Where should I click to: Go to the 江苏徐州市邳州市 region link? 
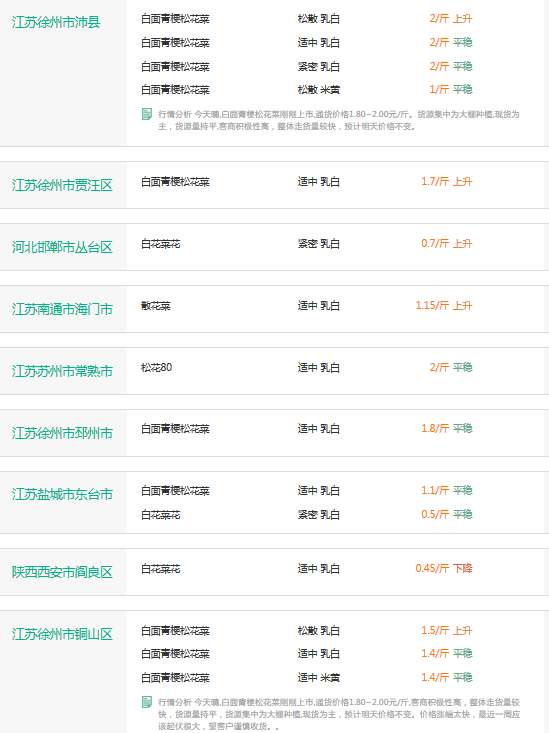coord(62,433)
